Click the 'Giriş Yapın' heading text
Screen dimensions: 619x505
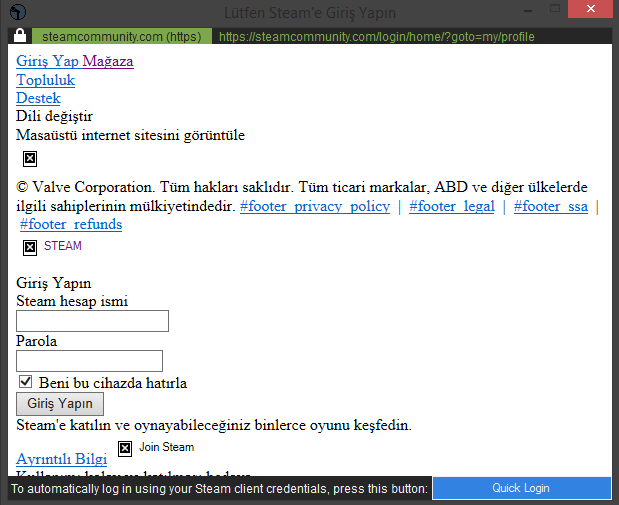point(54,283)
